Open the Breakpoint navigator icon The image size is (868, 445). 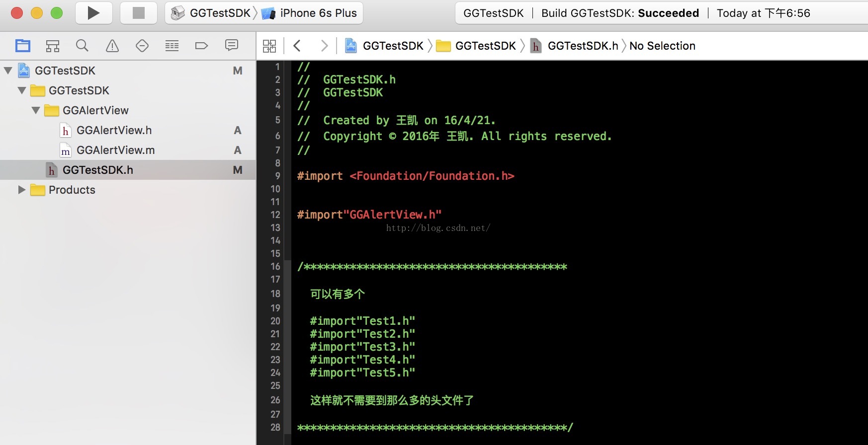tap(201, 46)
